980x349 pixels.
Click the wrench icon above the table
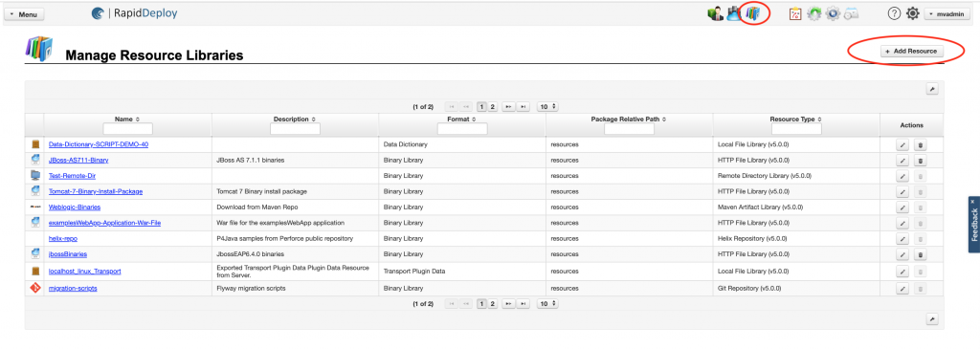pos(932,89)
